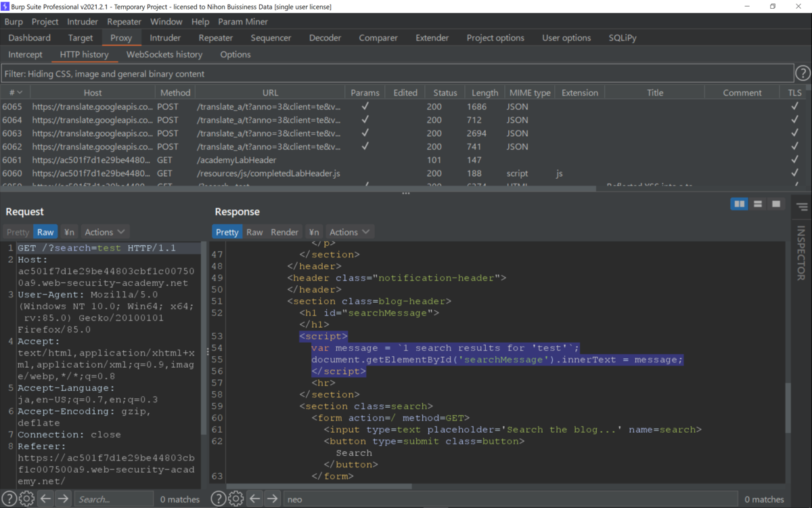Viewport: 812px width, 508px height.
Task: Open the Intercept sub-tab
Action: [25, 54]
